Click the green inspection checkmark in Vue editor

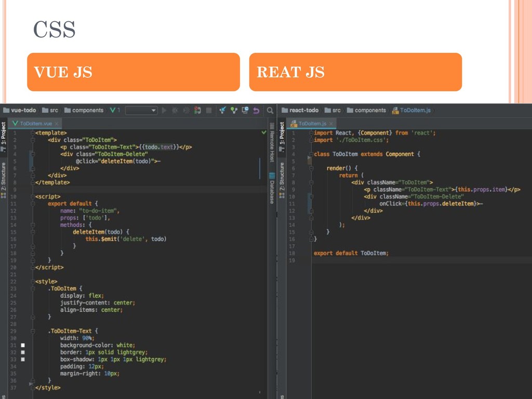click(x=263, y=132)
